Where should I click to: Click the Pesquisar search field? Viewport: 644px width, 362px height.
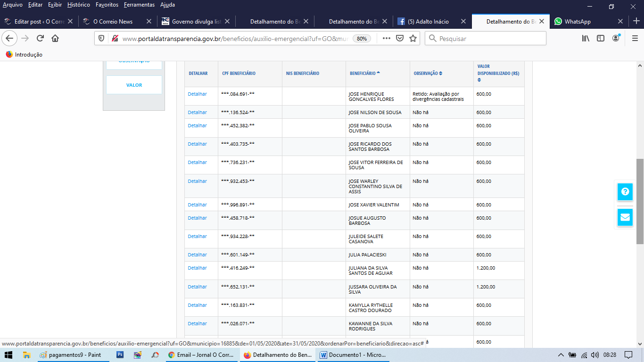click(x=490, y=39)
